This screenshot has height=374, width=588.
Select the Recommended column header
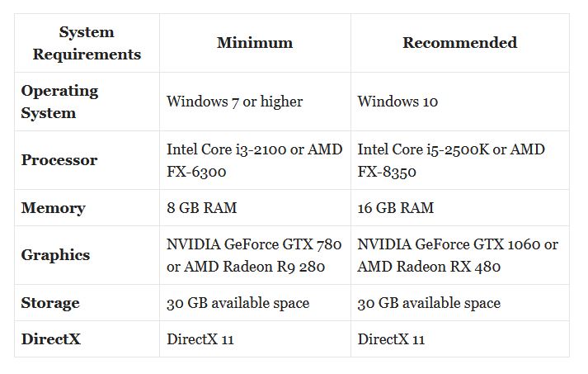[459, 43]
